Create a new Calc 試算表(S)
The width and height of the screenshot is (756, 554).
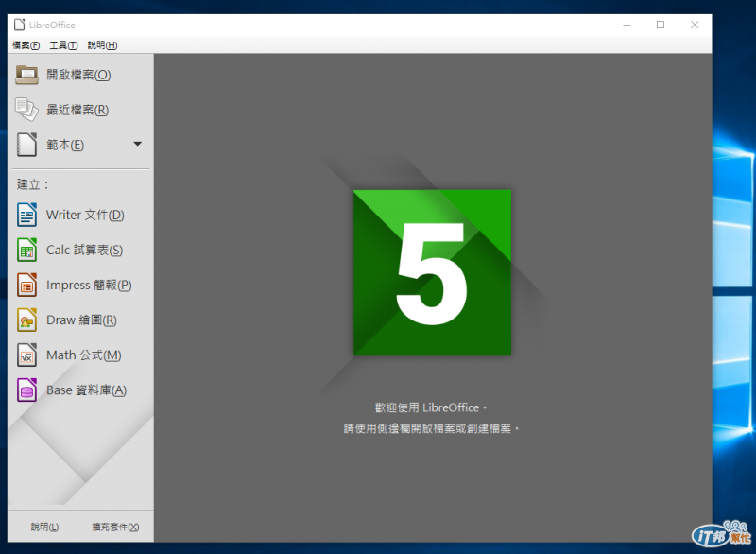[x=84, y=250]
